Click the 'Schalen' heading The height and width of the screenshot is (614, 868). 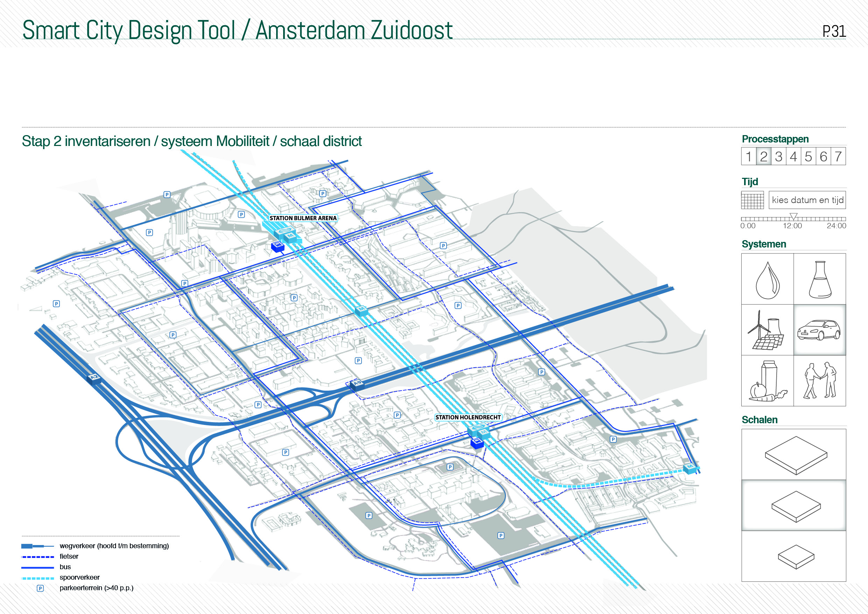pyautogui.click(x=759, y=420)
